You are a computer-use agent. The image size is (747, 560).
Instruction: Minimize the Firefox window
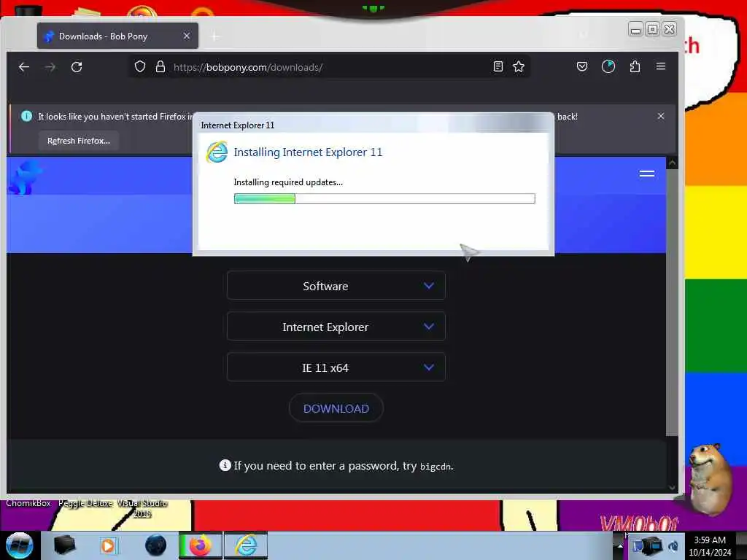(635, 29)
